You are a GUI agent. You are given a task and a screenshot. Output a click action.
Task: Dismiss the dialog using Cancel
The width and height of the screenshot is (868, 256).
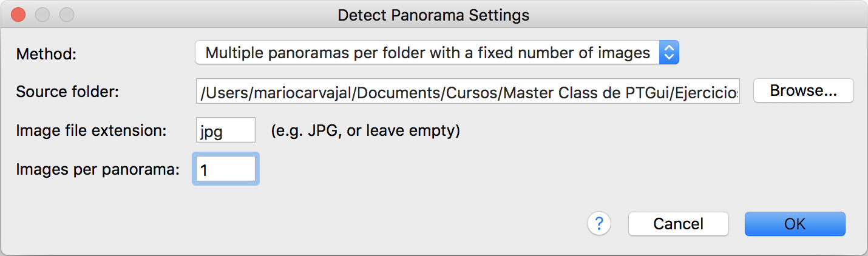pyautogui.click(x=678, y=224)
